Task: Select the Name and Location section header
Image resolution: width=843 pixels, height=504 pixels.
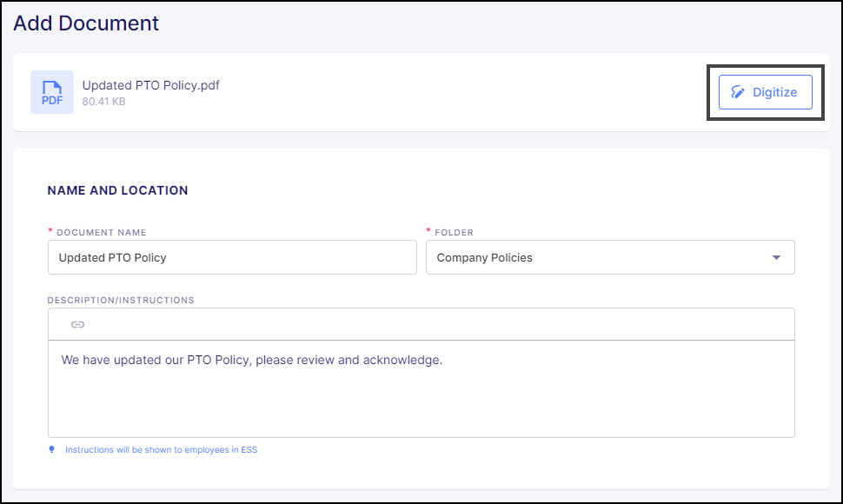Action: tap(117, 190)
